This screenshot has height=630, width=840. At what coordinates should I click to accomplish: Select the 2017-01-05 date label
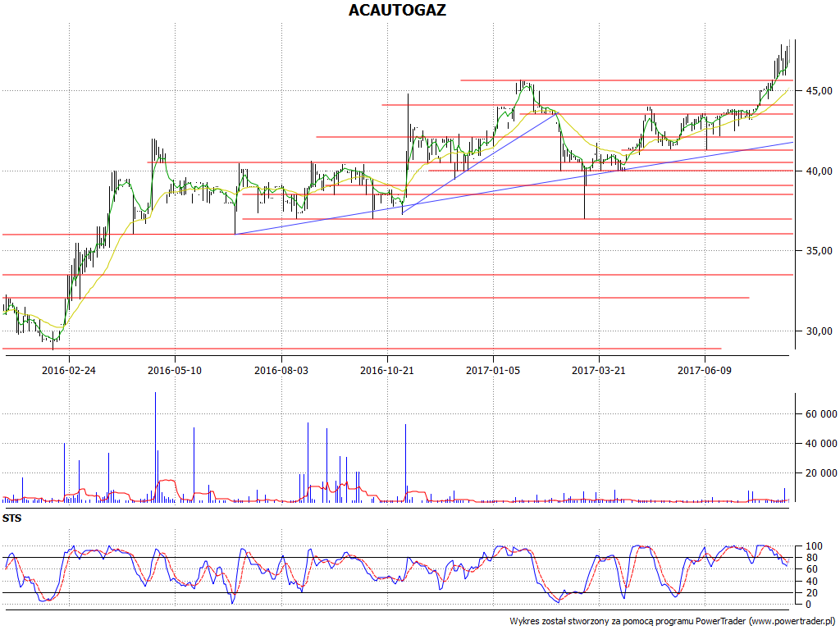[493, 370]
